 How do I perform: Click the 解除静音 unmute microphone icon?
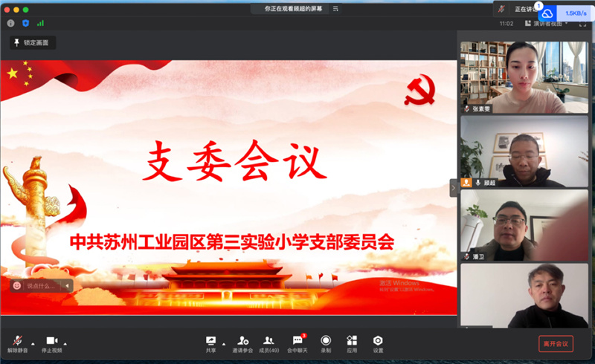click(17, 340)
